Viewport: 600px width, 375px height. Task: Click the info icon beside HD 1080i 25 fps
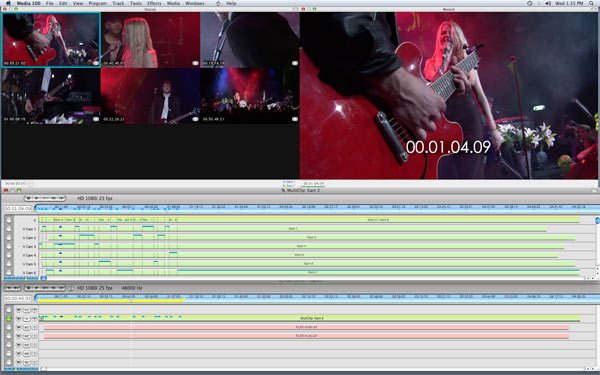pos(71,288)
